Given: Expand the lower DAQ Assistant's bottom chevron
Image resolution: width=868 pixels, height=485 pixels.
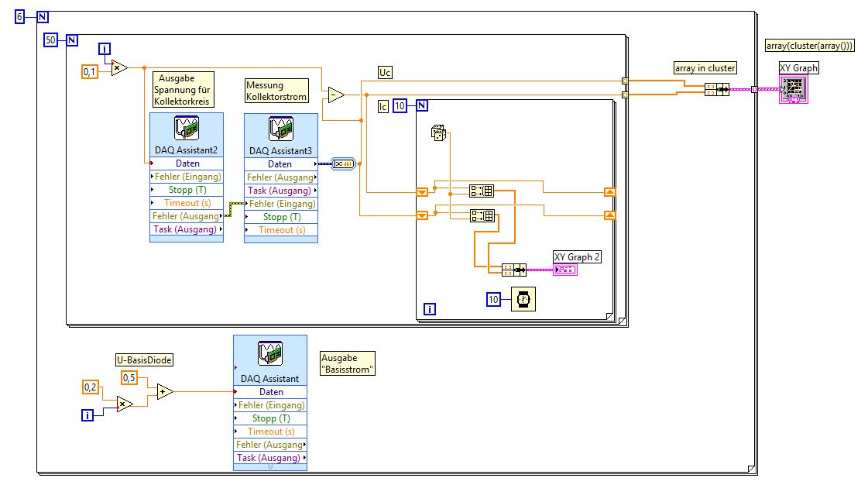Looking at the screenshot, I should point(270,467).
